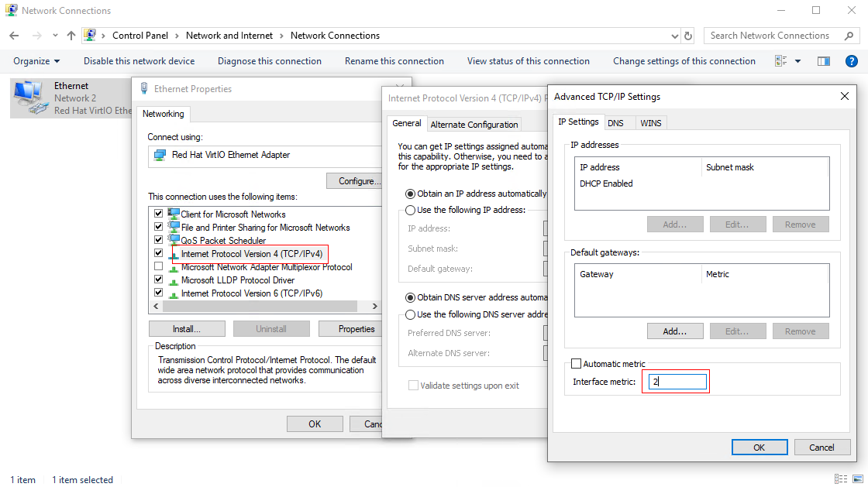
Task: Open the Organize menu
Action: (36, 61)
